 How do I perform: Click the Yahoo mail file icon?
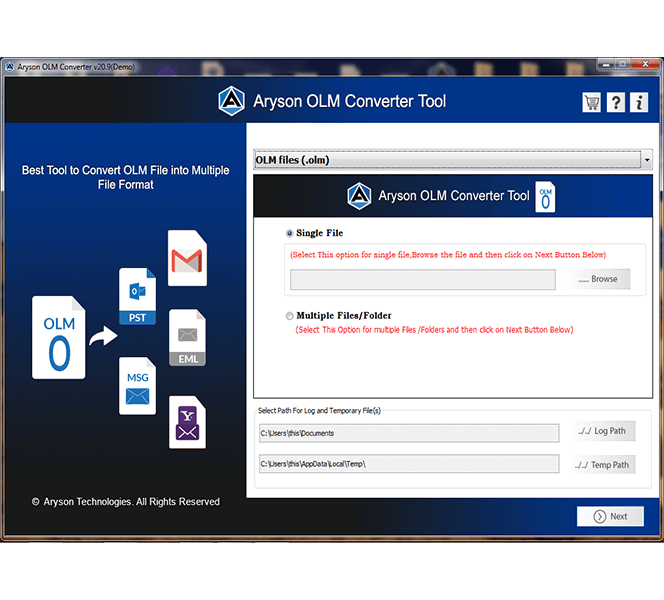[x=187, y=422]
